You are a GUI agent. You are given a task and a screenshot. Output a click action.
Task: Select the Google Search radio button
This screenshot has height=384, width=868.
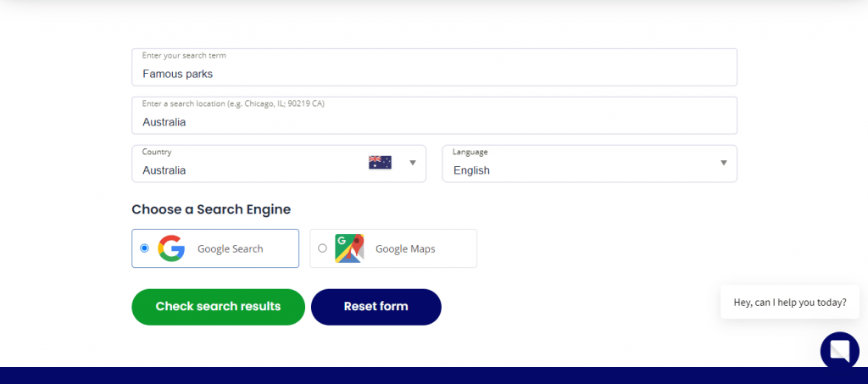pos(144,248)
